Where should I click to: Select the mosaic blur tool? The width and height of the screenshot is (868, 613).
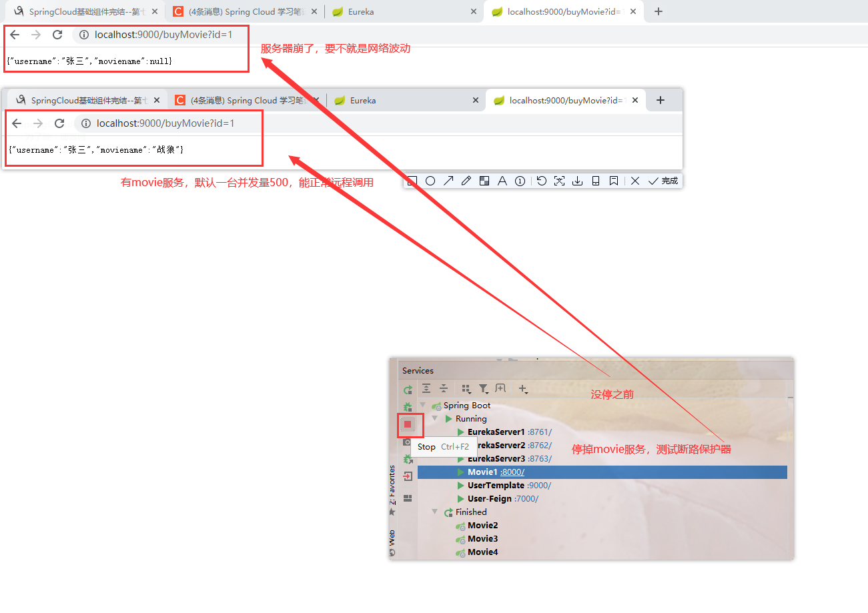click(x=484, y=181)
